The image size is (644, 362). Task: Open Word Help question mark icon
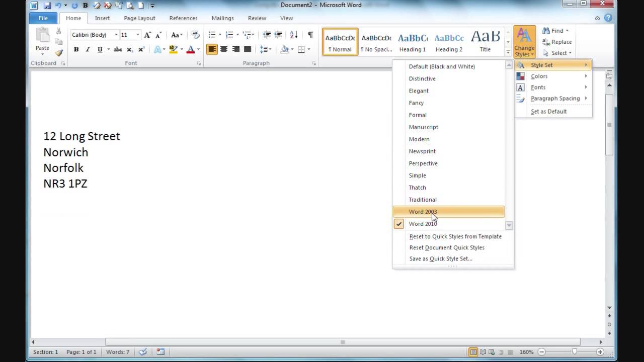click(608, 18)
